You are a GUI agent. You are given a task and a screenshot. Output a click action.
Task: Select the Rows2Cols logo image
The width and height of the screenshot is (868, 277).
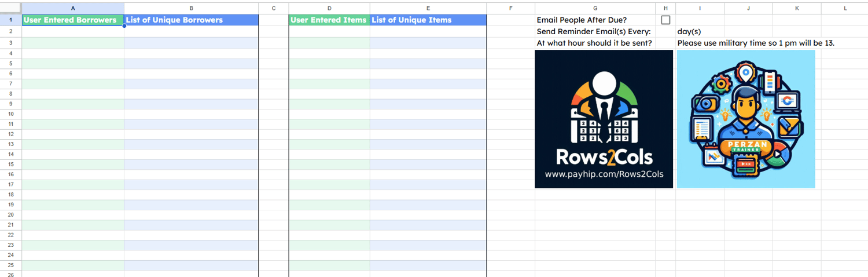click(x=604, y=119)
